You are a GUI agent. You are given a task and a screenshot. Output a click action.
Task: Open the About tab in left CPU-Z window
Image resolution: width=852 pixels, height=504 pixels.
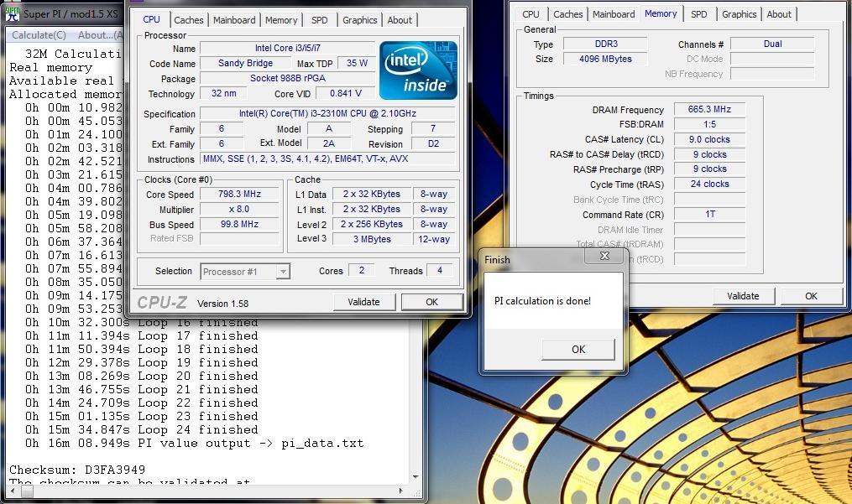(x=400, y=20)
